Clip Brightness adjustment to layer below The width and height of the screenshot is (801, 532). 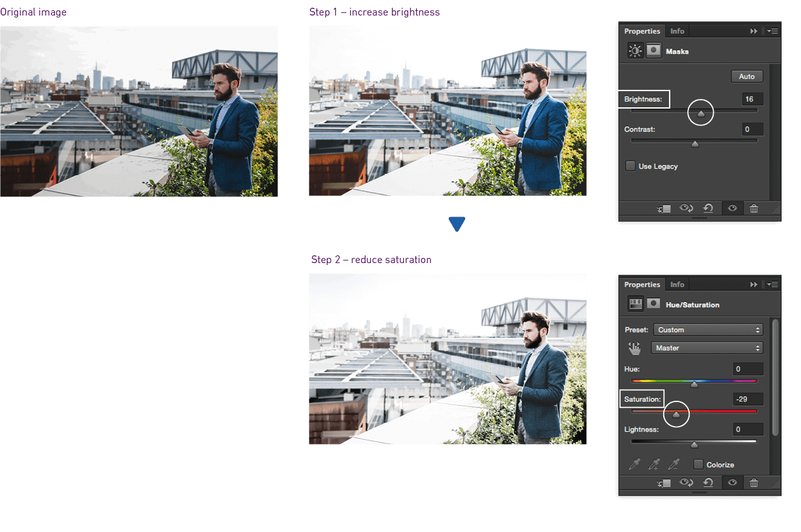[x=664, y=208]
